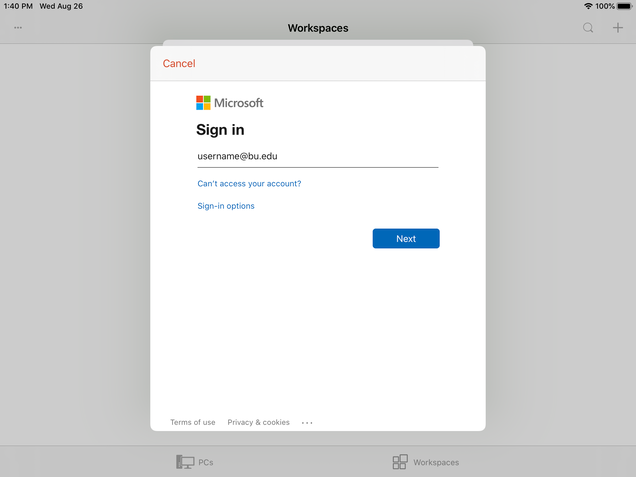Click the username@bu.edu email input field
This screenshot has width=636, height=477.
[x=318, y=157]
